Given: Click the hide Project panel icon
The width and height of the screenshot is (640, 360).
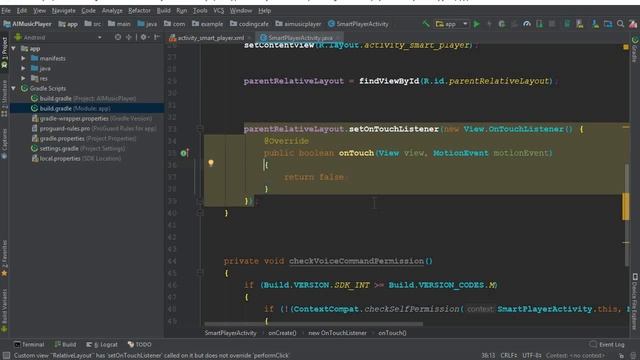Looking at the screenshot, I should click(157, 37).
